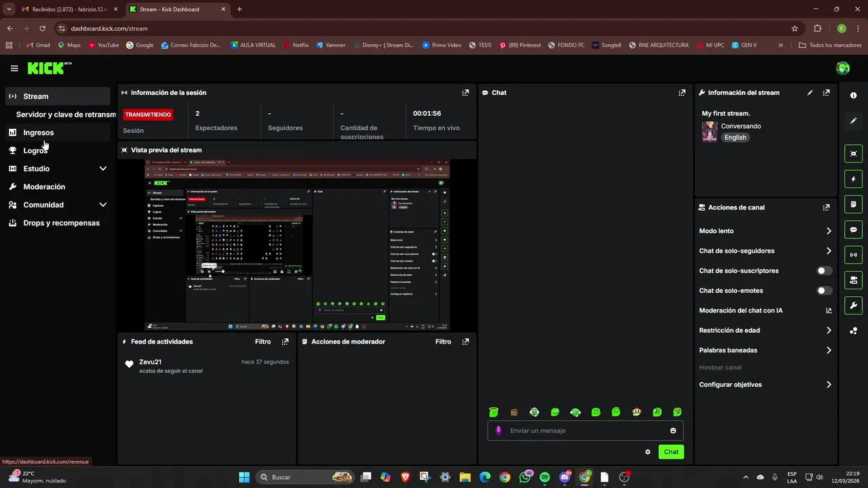Click the Enviar un mensaje input field

[585, 430]
